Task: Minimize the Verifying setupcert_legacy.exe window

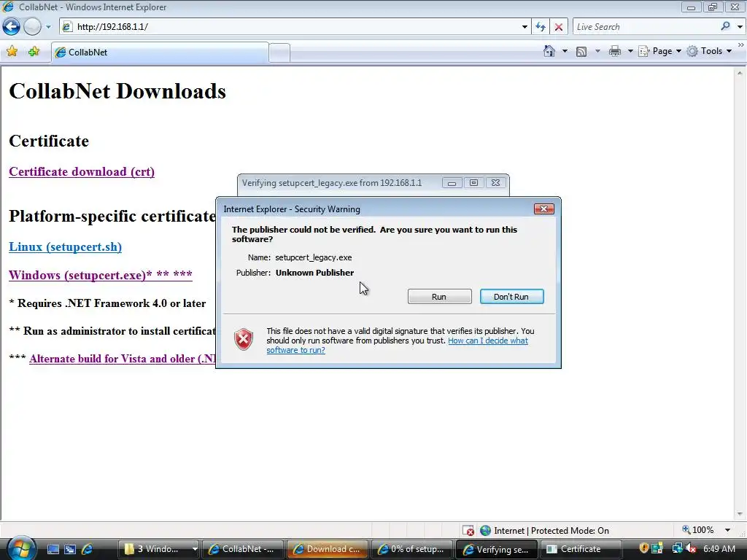Action: [452, 183]
